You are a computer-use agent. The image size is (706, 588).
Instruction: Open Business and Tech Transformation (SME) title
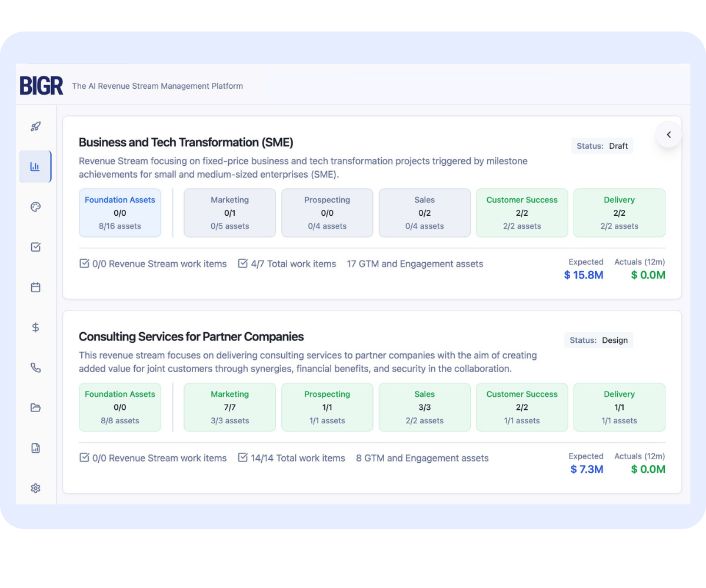(x=186, y=142)
